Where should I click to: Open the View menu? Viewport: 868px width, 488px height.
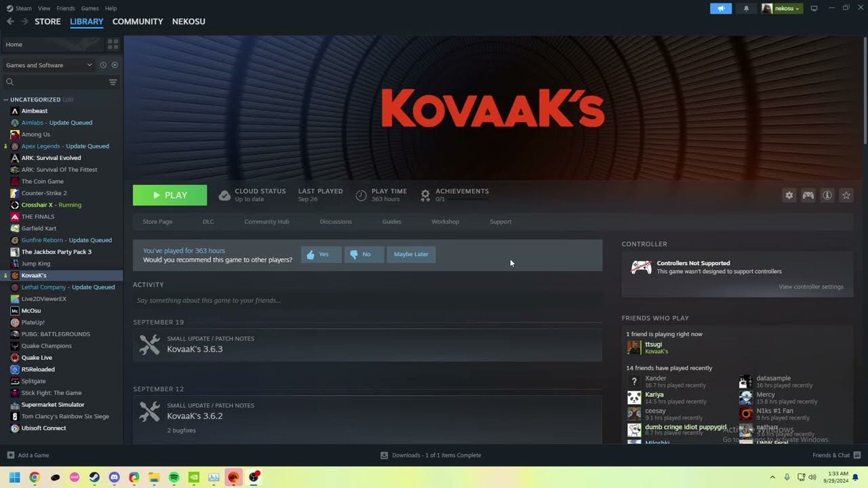point(44,8)
